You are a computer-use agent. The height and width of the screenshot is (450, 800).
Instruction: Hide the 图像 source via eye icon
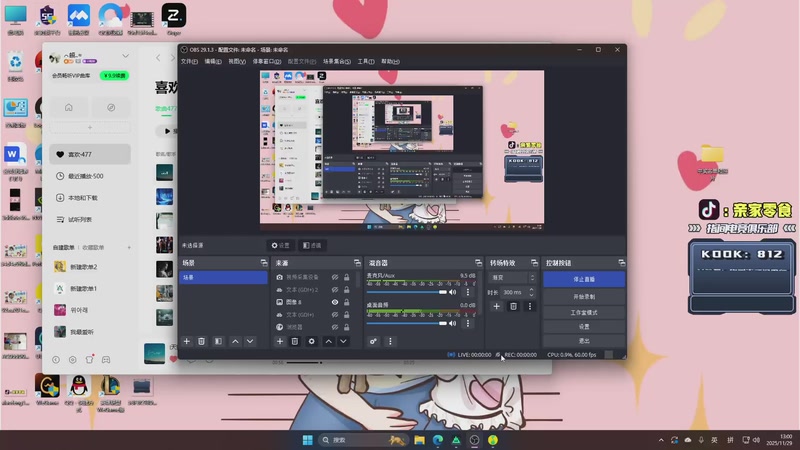click(x=335, y=302)
